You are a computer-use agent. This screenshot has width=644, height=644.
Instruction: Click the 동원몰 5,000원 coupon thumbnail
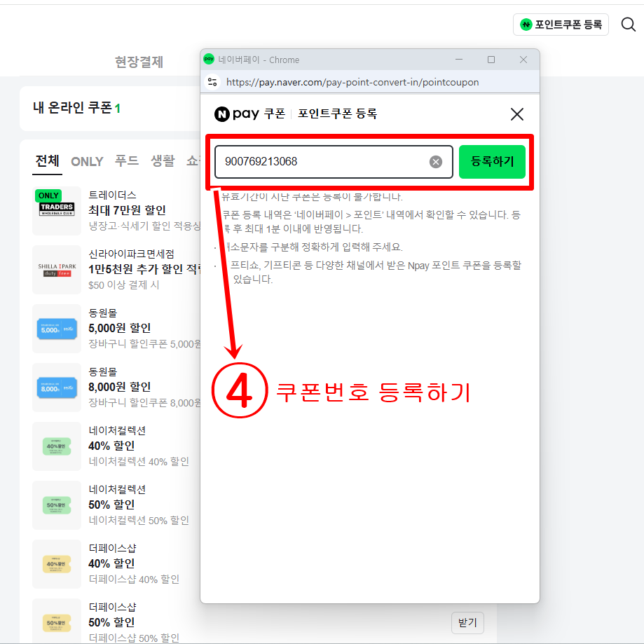click(57, 329)
